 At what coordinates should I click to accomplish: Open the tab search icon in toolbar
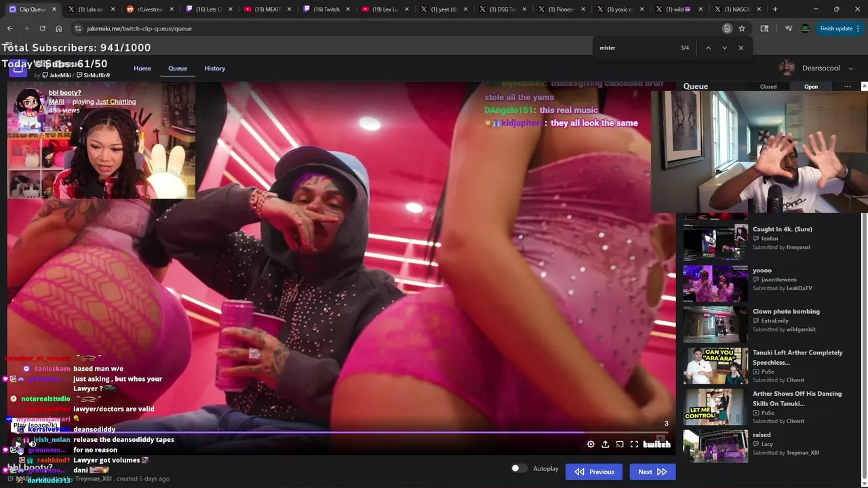(x=764, y=28)
